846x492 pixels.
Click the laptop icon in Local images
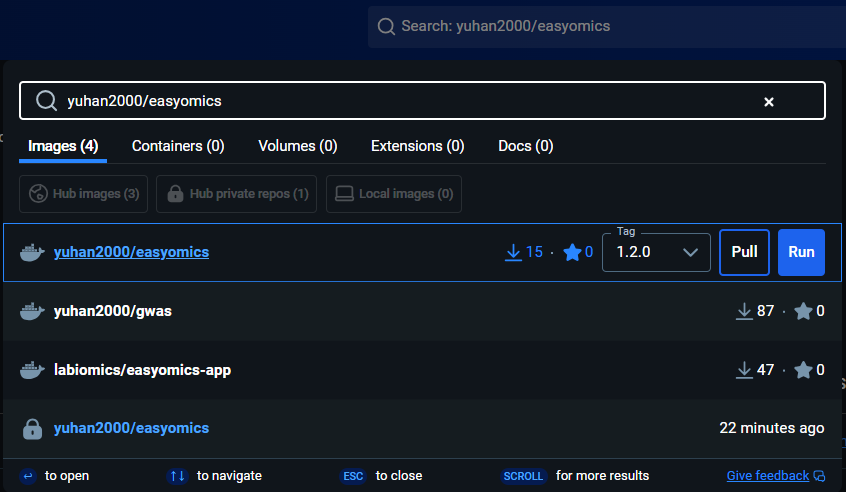(x=344, y=194)
